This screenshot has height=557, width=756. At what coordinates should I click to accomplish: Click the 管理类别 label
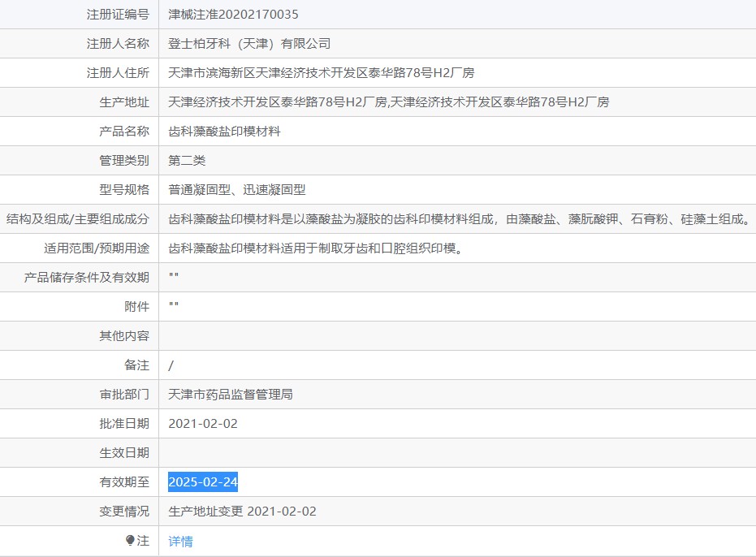124,161
